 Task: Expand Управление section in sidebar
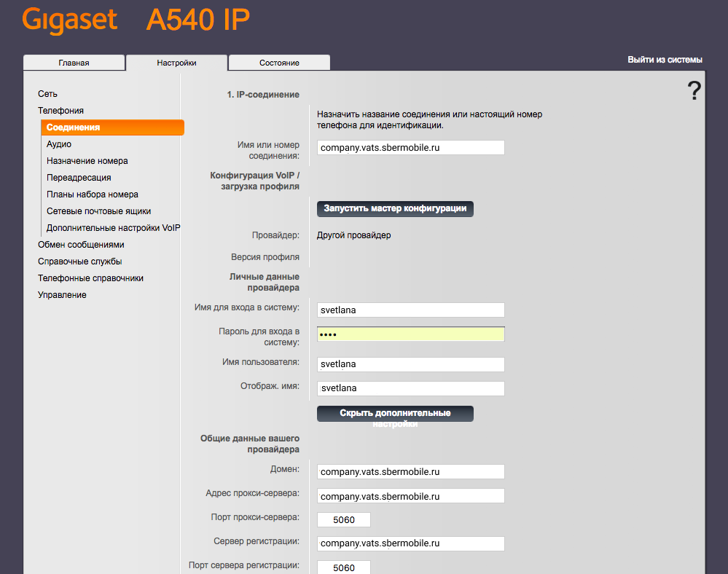62,295
